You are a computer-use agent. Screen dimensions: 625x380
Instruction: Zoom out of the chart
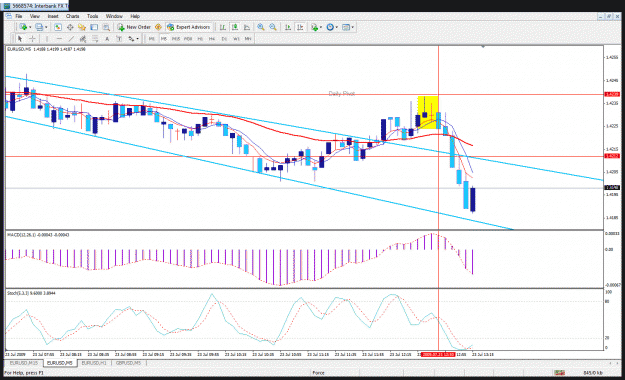(273, 27)
